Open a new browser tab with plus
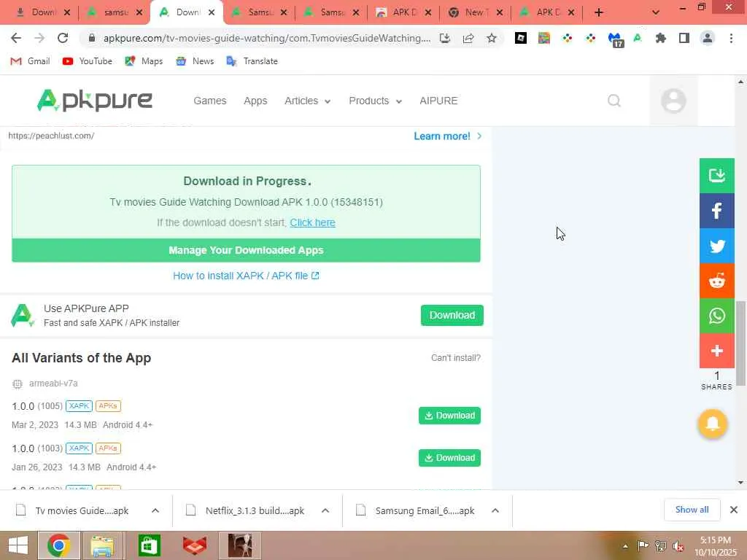This screenshot has height=560, width=747. tap(599, 12)
